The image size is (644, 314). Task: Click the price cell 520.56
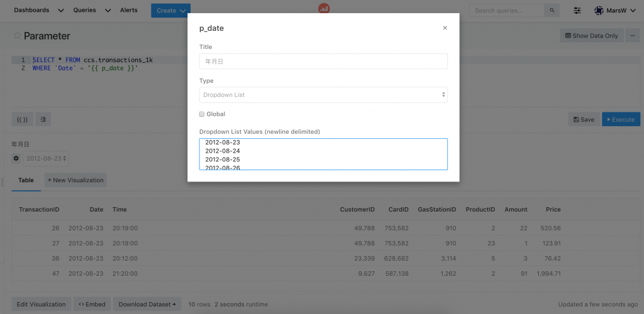551,228
